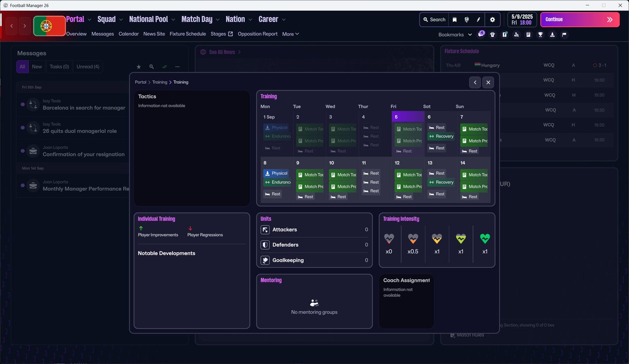Click Portal in the dialog breadcrumb
This screenshot has height=364, width=629.
coord(140,82)
